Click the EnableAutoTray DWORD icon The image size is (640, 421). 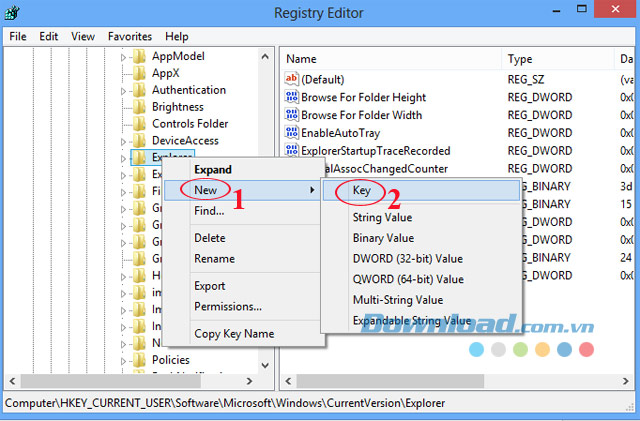click(x=291, y=133)
